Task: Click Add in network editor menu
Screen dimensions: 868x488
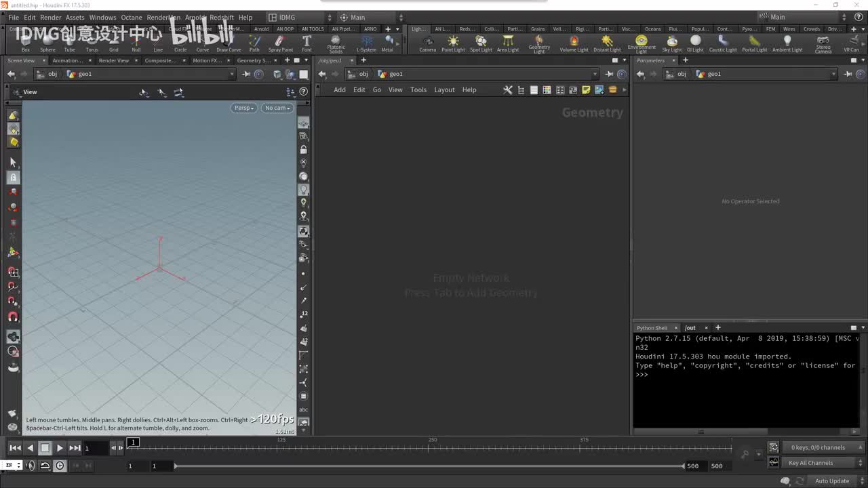Action: click(x=339, y=89)
